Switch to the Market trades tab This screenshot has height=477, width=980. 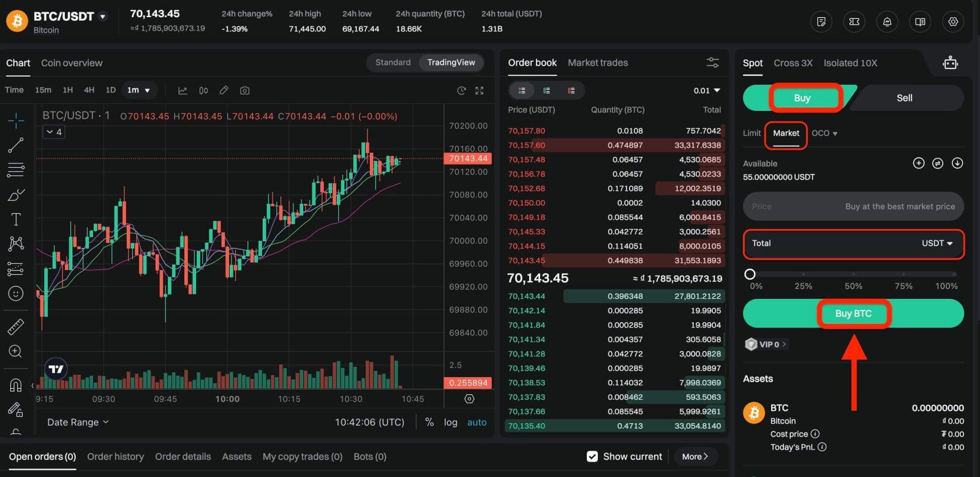pyautogui.click(x=597, y=62)
